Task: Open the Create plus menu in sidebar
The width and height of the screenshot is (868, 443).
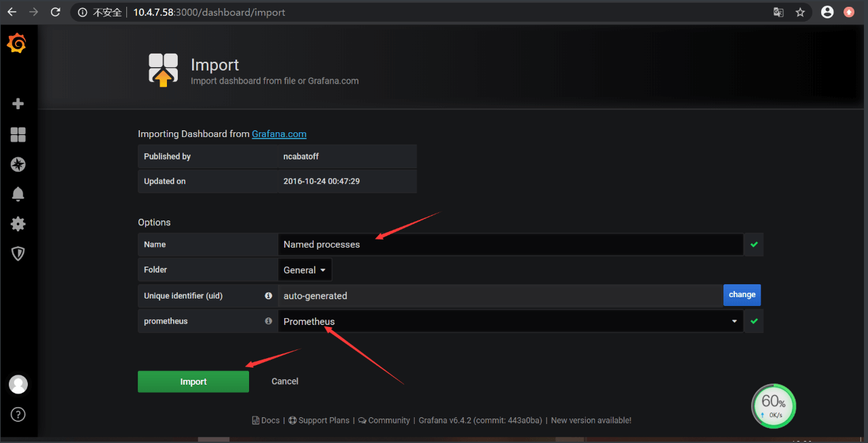Action: point(18,104)
